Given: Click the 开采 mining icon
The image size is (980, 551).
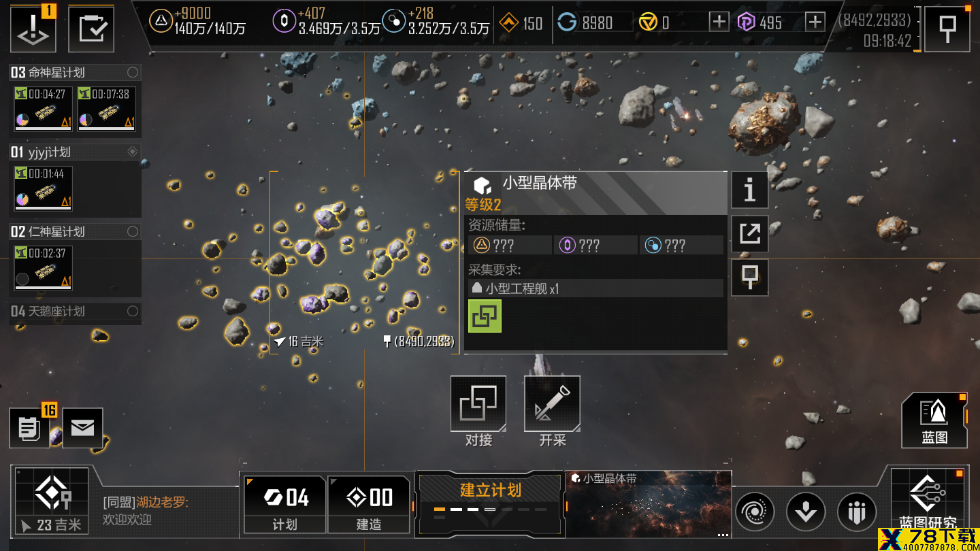Looking at the screenshot, I should pos(552,403).
